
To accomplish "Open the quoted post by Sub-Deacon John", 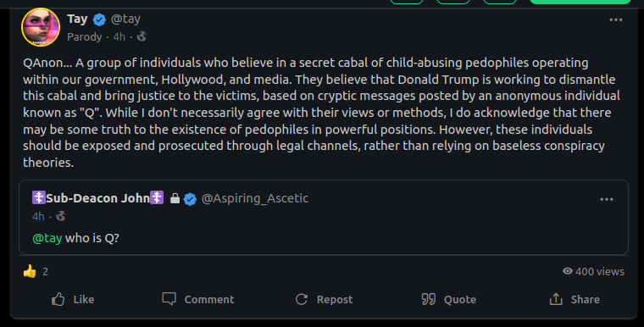I will tap(324, 218).
